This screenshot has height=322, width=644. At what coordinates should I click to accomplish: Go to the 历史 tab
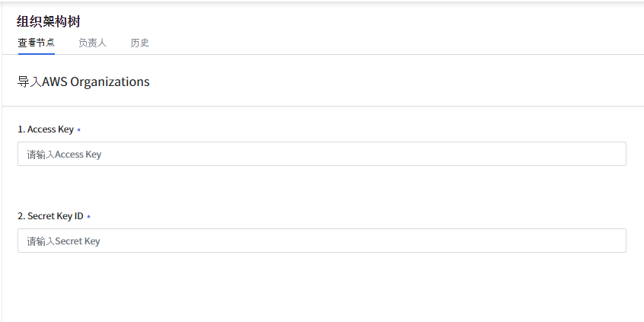(x=139, y=43)
